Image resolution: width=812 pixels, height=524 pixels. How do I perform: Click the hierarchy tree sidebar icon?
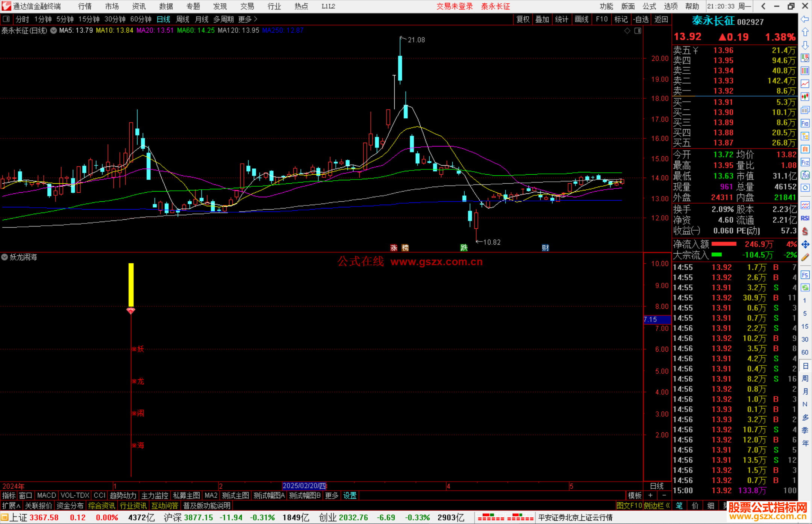[805, 136]
